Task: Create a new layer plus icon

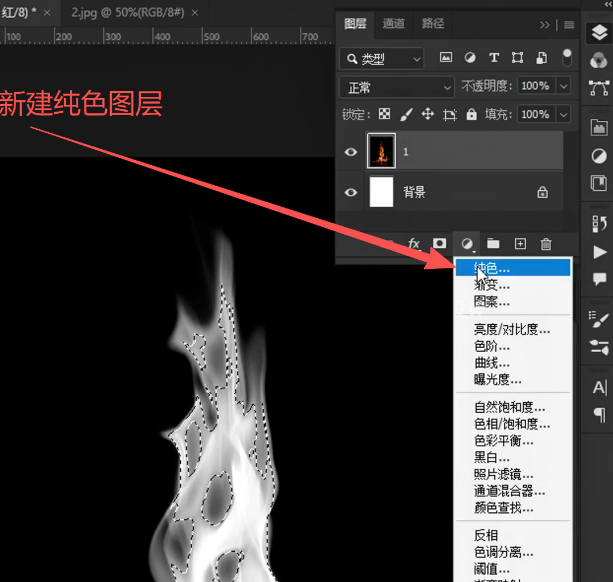Action: (520, 244)
